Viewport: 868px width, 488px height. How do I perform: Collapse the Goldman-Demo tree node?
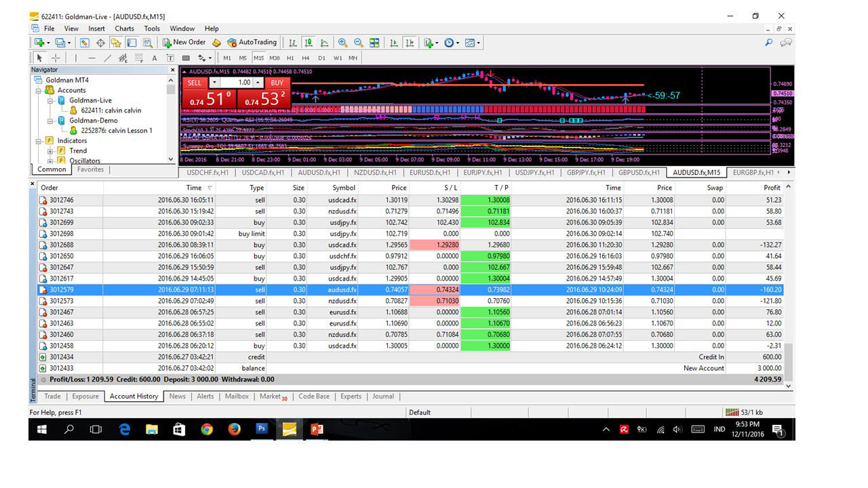point(51,121)
